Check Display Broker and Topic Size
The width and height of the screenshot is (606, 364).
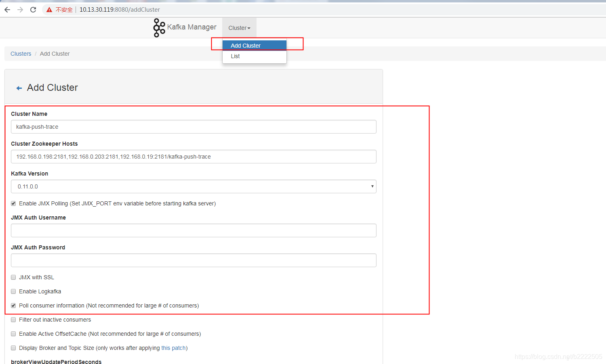[x=13, y=348]
